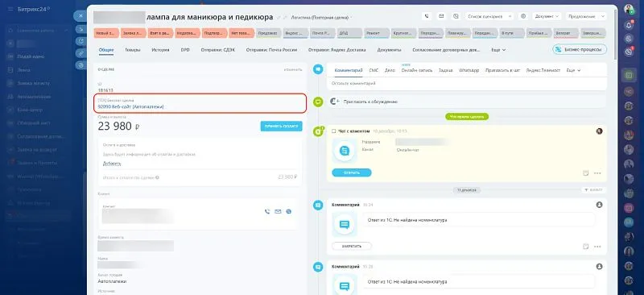The image size is (644, 295).
Task: Click the Пригласить к обсуждению field
Action: 468,102
